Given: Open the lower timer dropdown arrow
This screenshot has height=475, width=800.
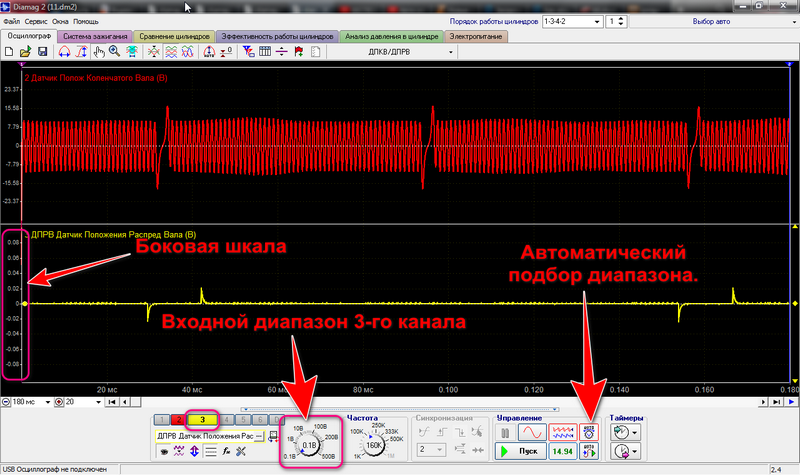Looking at the screenshot, I should 635,452.
